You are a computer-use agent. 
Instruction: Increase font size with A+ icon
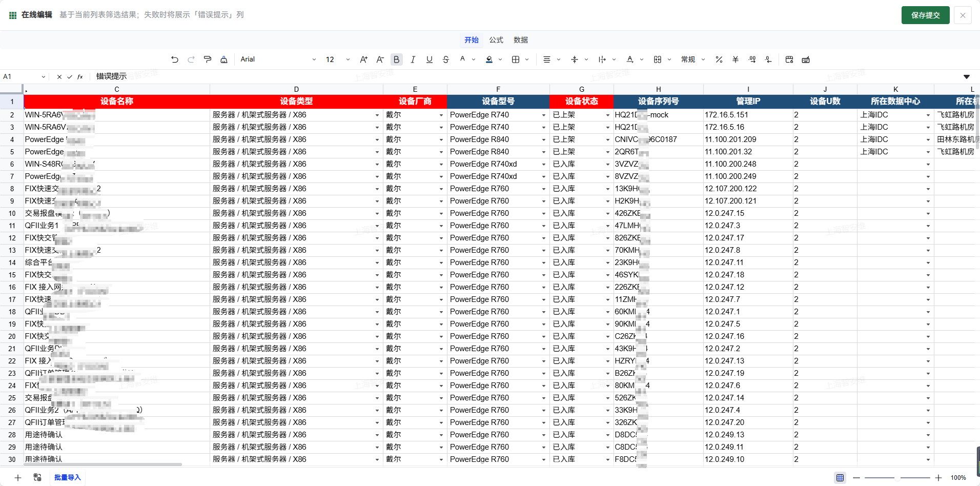[363, 59]
